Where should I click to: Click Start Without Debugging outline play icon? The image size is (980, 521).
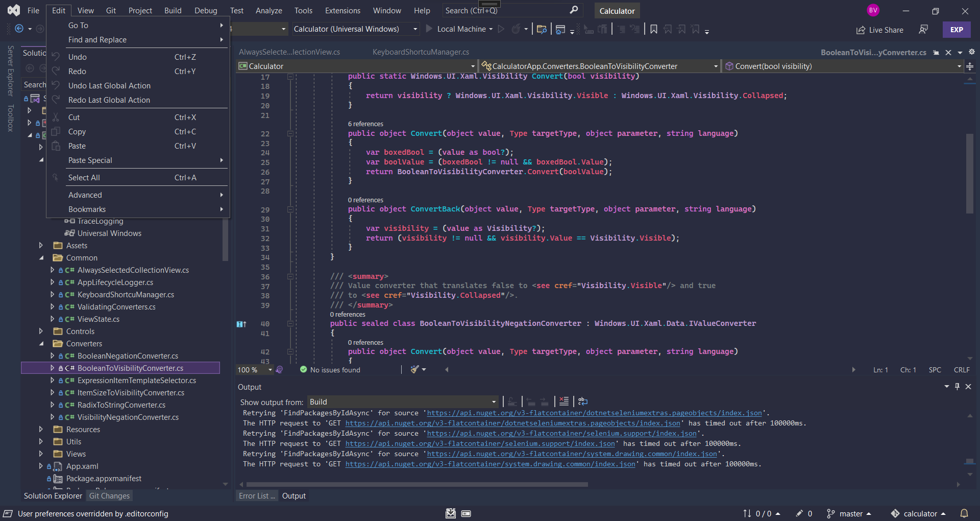coord(501,29)
